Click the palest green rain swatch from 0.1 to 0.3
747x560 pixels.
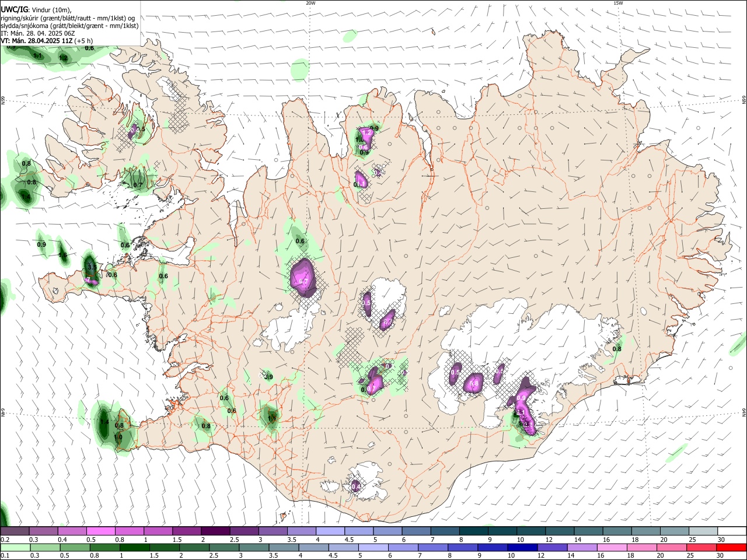click(x=15, y=547)
